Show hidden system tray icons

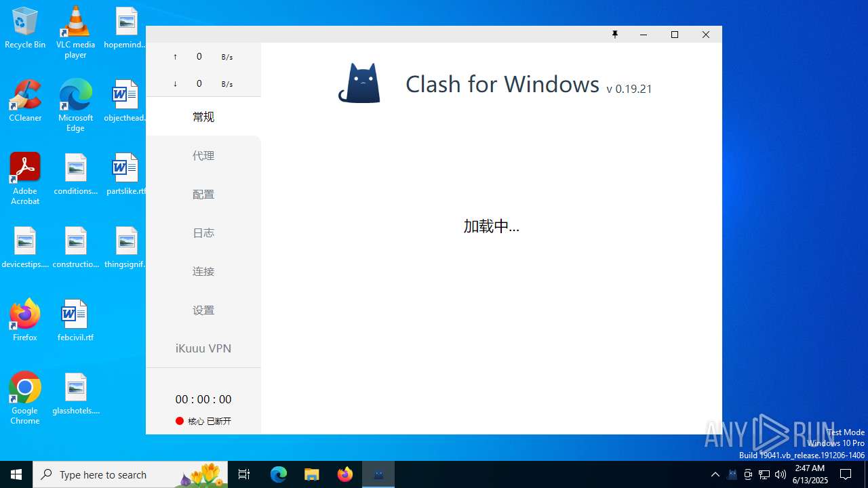[x=715, y=474]
